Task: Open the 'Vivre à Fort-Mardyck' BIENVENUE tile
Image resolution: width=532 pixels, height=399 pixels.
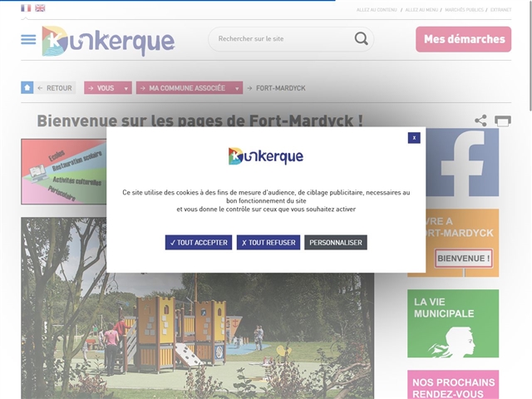Action: point(462,243)
